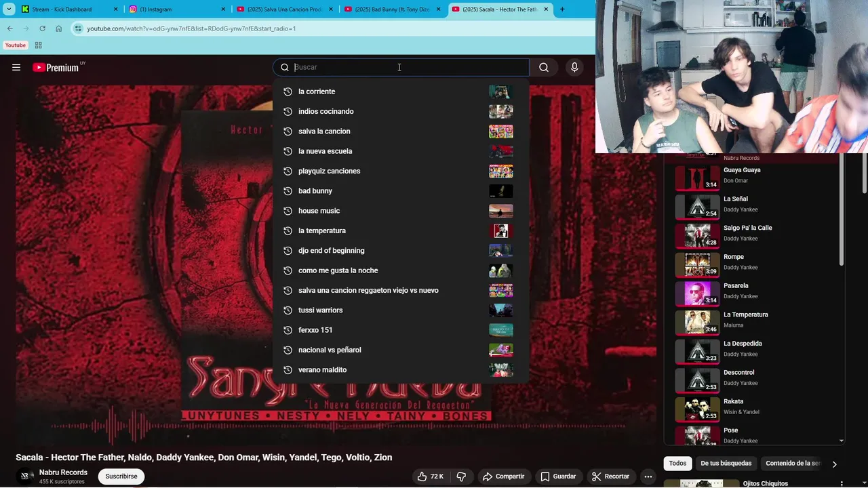Image resolution: width=868 pixels, height=488 pixels.
Task: Open browser home page icon
Action: 58,28
